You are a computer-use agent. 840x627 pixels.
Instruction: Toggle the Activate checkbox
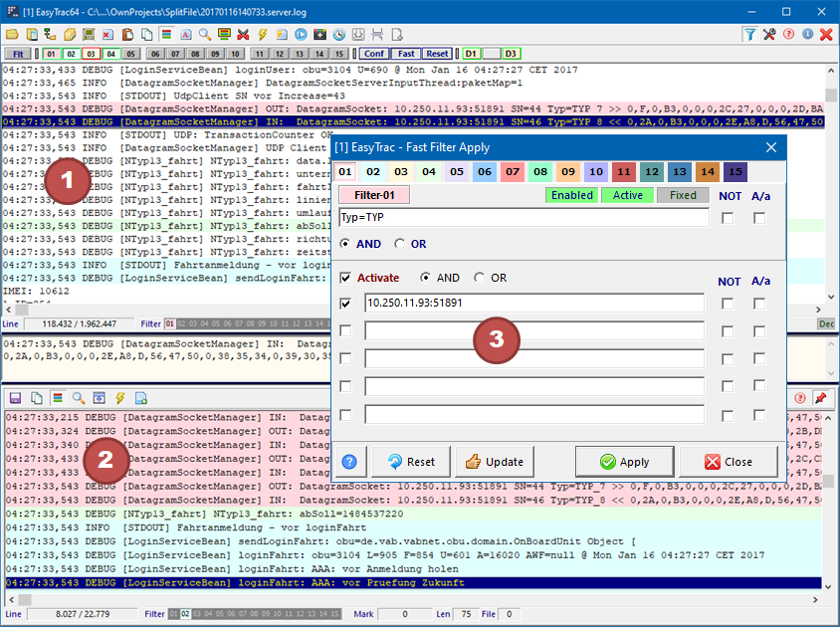pyautogui.click(x=345, y=278)
